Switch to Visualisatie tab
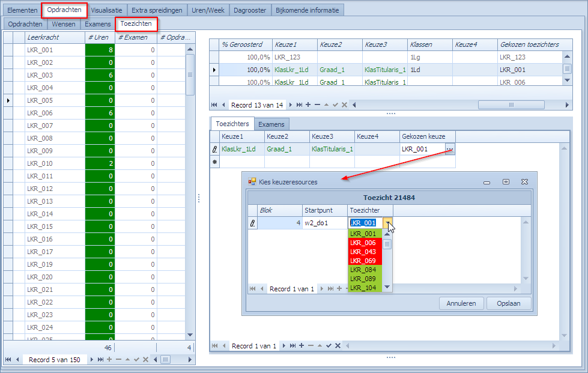The image size is (588, 373). pos(106,10)
